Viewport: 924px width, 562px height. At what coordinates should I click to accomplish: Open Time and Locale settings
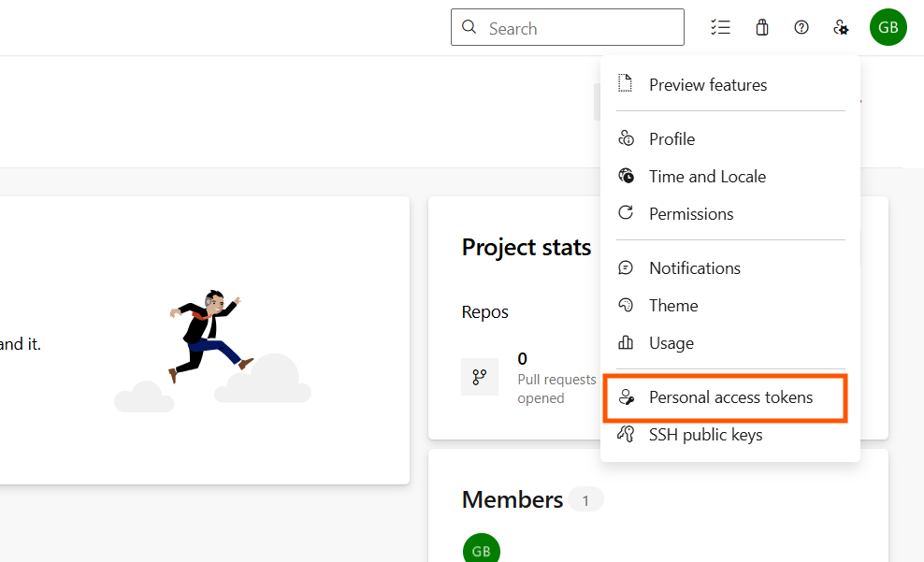(x=707, y=177)
